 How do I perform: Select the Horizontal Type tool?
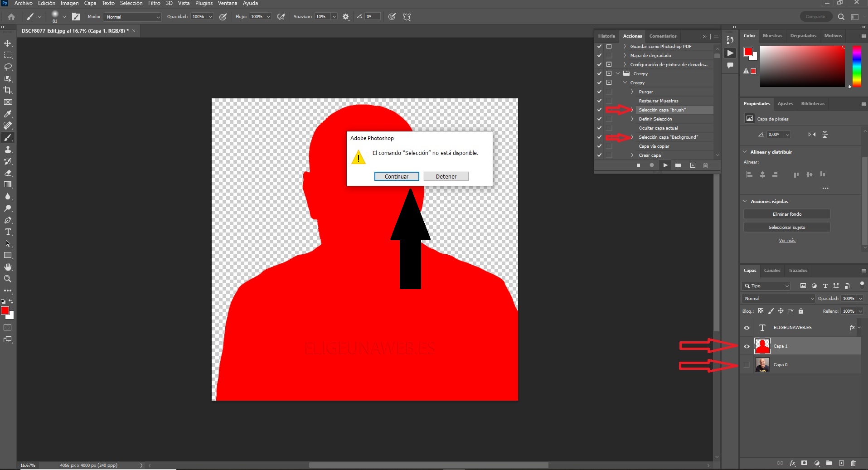pyautogui.click(x=8, y=232)
